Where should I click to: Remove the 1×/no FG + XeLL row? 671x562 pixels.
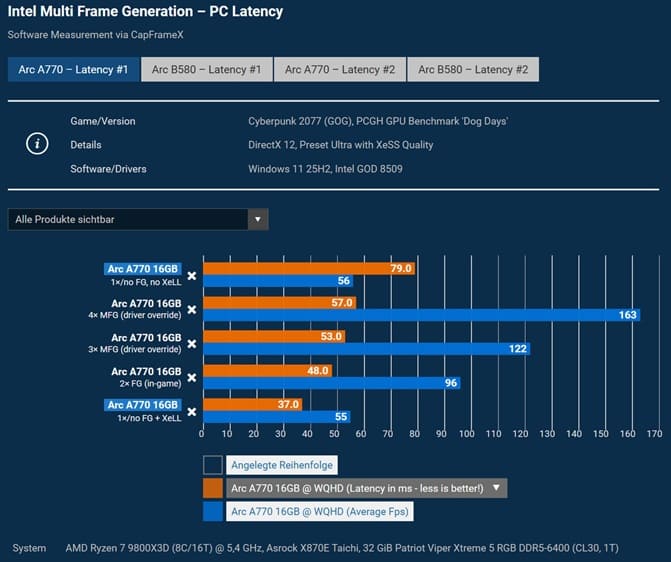pyautogui.click(x=192, y=411)
